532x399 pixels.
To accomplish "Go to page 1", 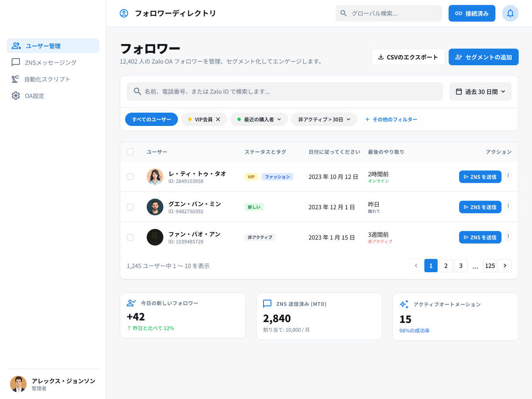I will point(431,266).
